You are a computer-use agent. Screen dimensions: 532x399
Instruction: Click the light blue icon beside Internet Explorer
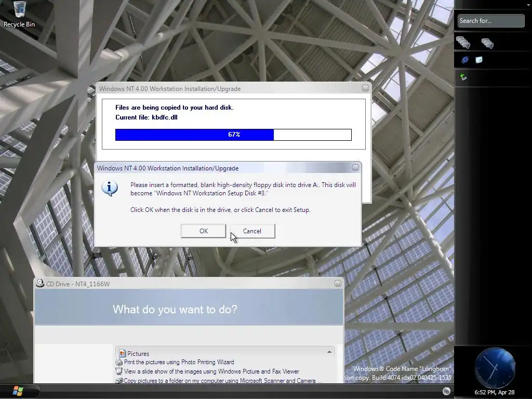pos(478,60)
